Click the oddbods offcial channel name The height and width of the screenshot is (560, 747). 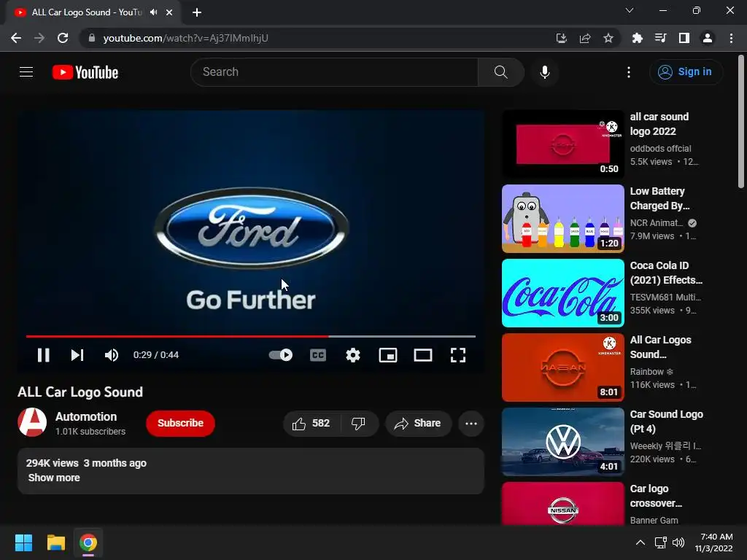coord(660,149)
